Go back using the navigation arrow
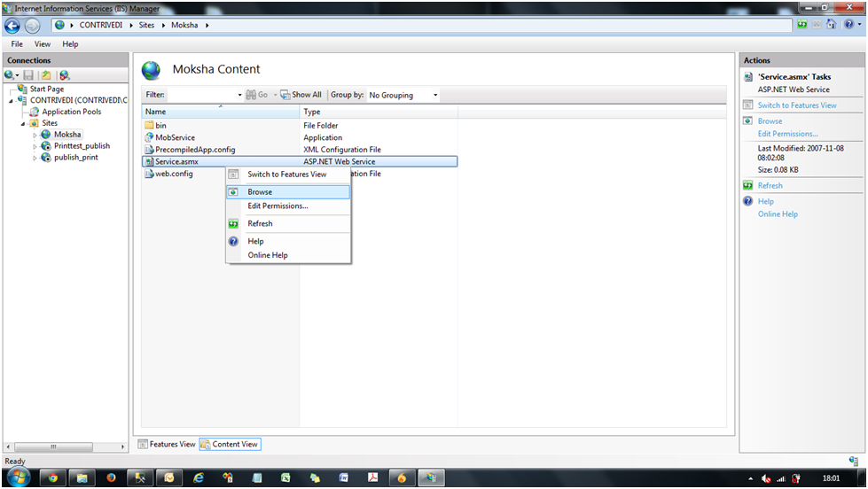The image size is (868, 489). pyautogui.click(x=12, y=26)
